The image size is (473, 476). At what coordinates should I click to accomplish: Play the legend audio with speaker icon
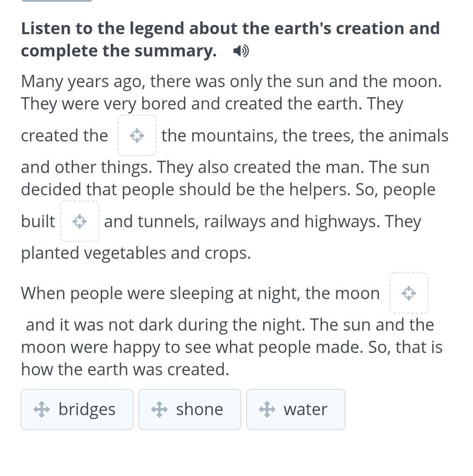pos(241,51)
